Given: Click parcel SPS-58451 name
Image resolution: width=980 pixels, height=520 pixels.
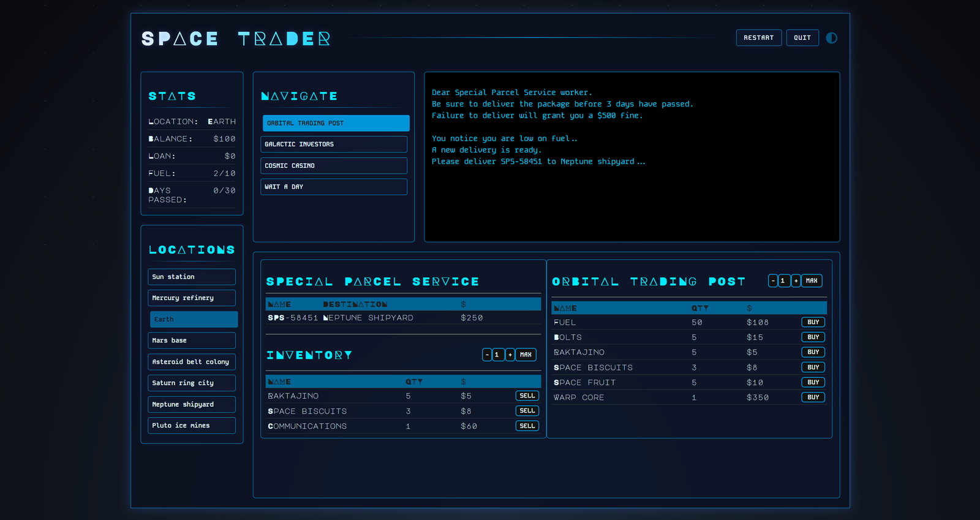Looking at the screenshot, I should pyautogui.click(x=293, y=318).
